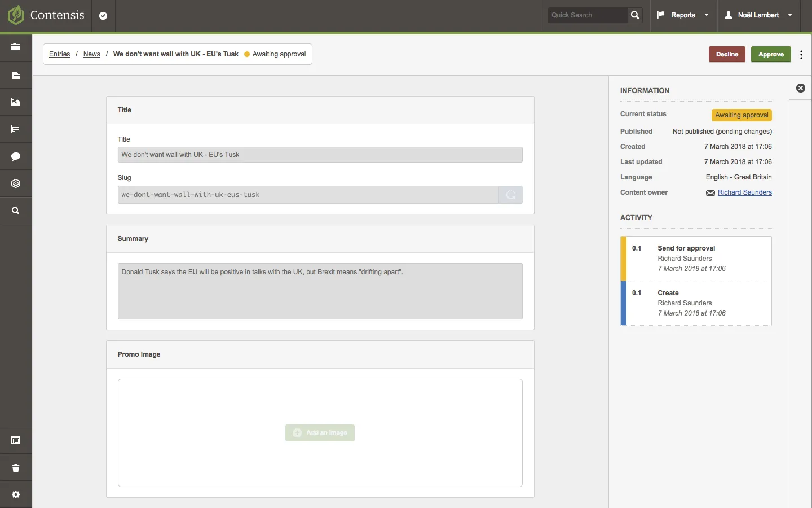The image size is (812, 508).
Task: Click the INFORMATION panel heading
Action: coord(645,90)
